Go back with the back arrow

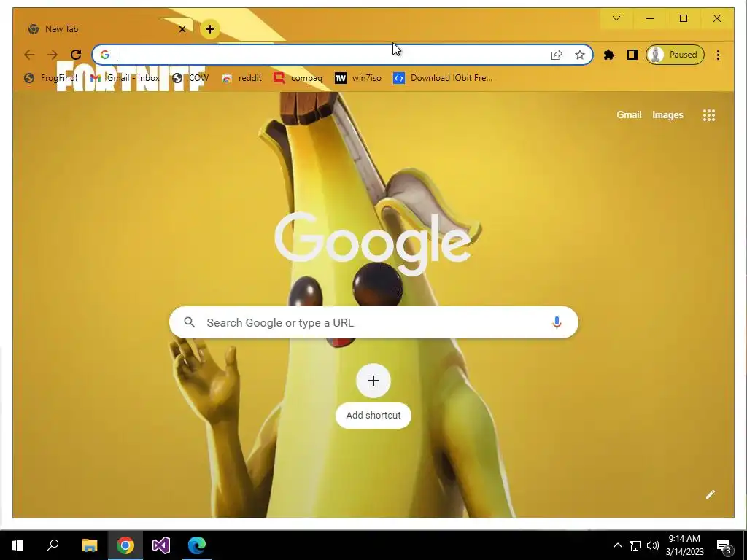click(29, 55)
